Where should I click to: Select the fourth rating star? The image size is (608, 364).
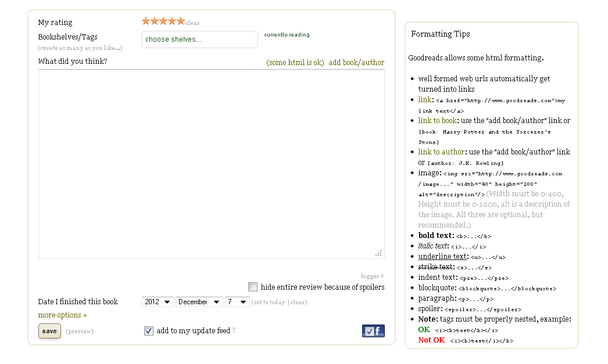click(x=172, y=21)
